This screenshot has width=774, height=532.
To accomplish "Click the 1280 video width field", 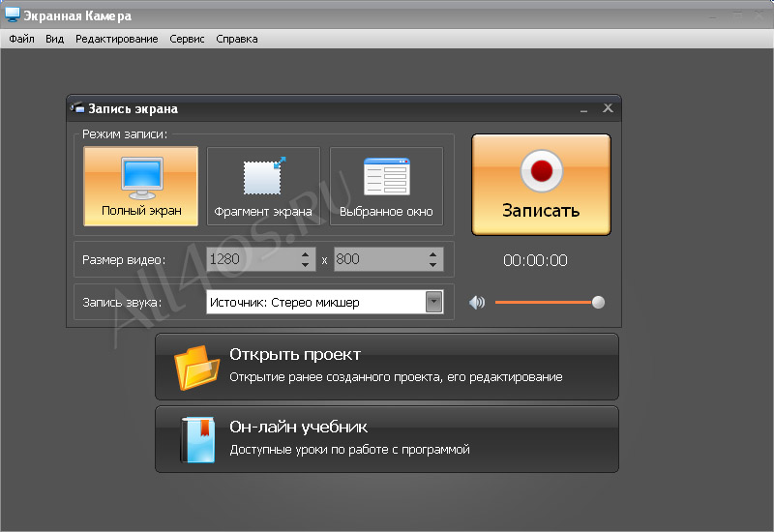I will pyautogui.click(x=253, y=259).
